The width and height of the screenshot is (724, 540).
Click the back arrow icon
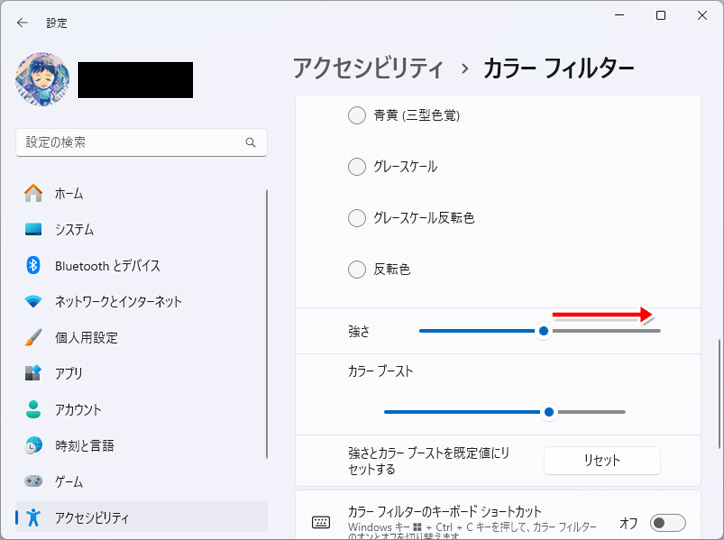coord(22,23)
